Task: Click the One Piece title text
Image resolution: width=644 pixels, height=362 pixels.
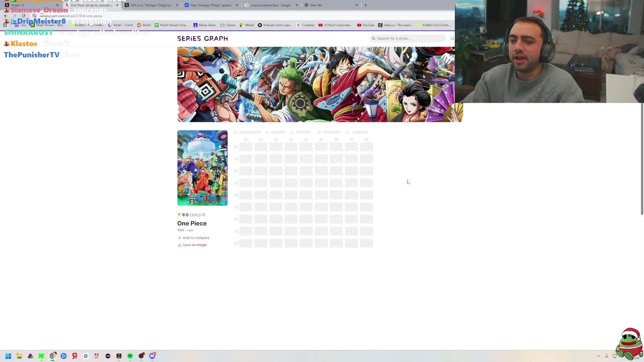Action: click(x=192, y=223)
